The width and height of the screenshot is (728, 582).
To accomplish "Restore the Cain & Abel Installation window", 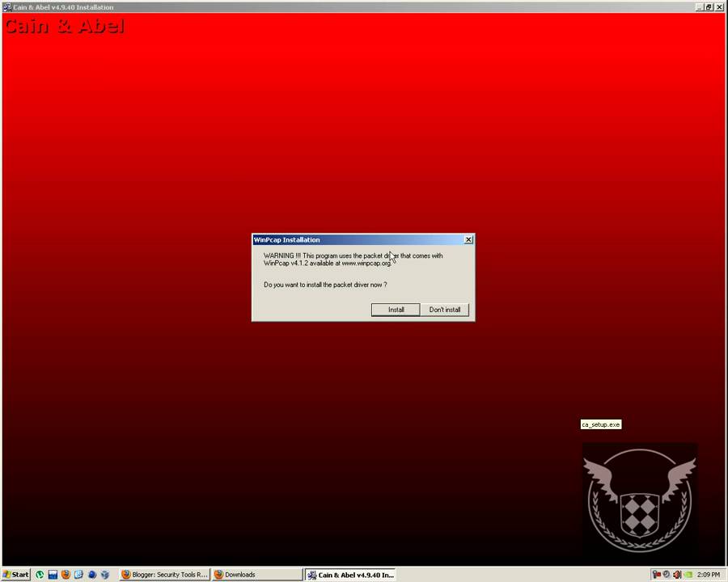I will (709, 7).
